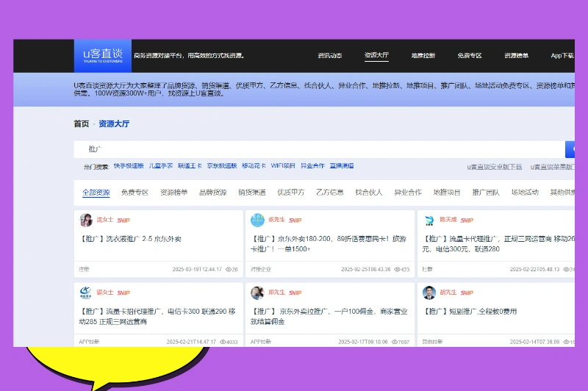Screen dimensions: 588x391
Task: Click the U客直谈 logo
Action: coord(103,56)
